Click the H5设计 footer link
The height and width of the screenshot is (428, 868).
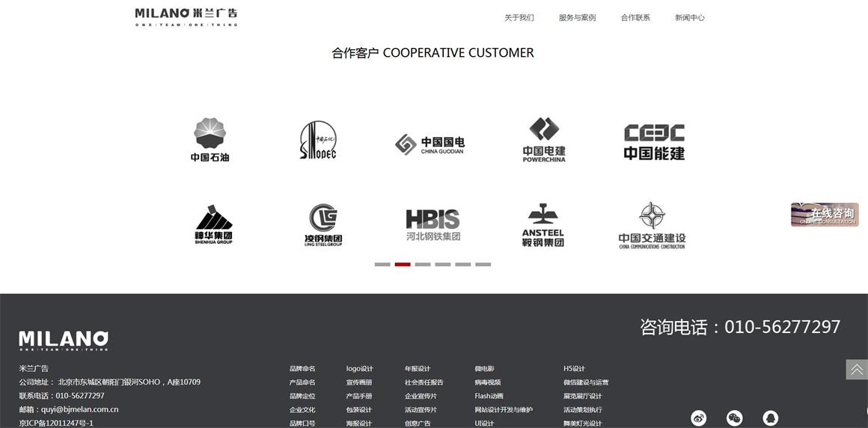click(x=574, y=368)
